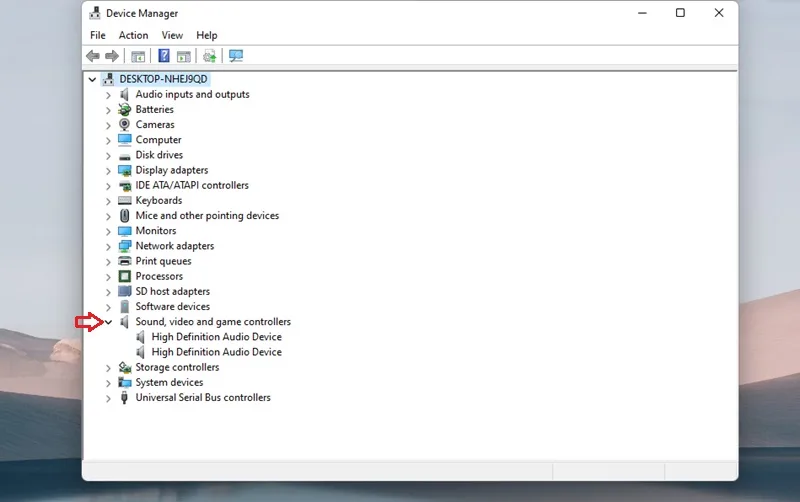The width and height of the screenshot is (800, 502).
Task: Expand the Display adapters node
Action: click(108, 170)
